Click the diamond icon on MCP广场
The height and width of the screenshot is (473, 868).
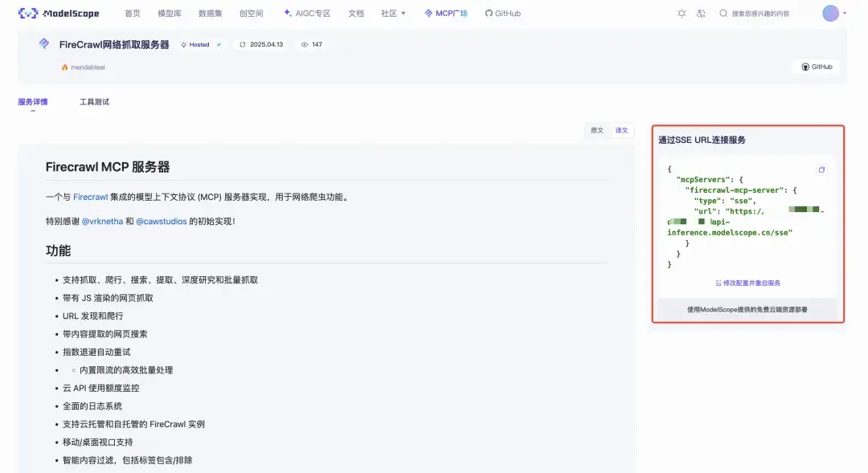(428, 13)
